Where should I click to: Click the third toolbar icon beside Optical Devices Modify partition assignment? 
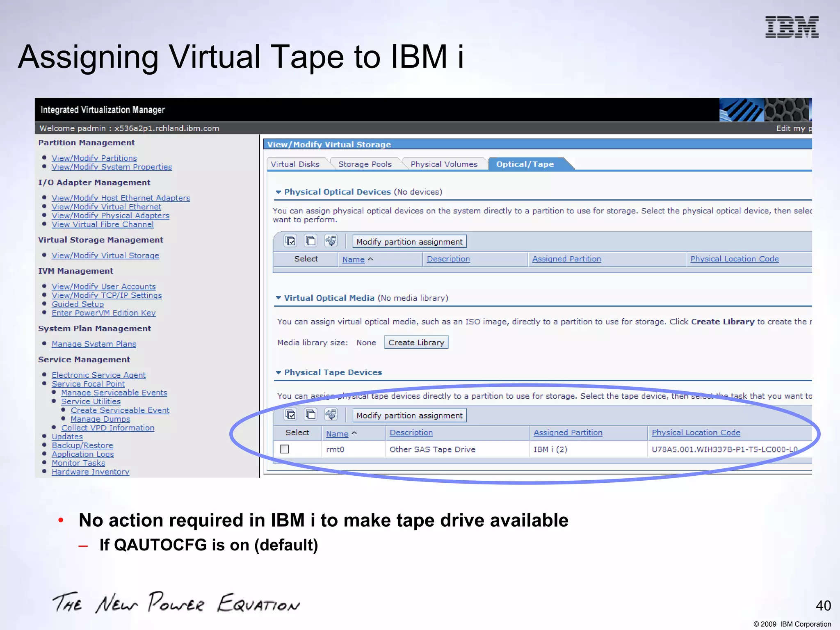[331, 241]
